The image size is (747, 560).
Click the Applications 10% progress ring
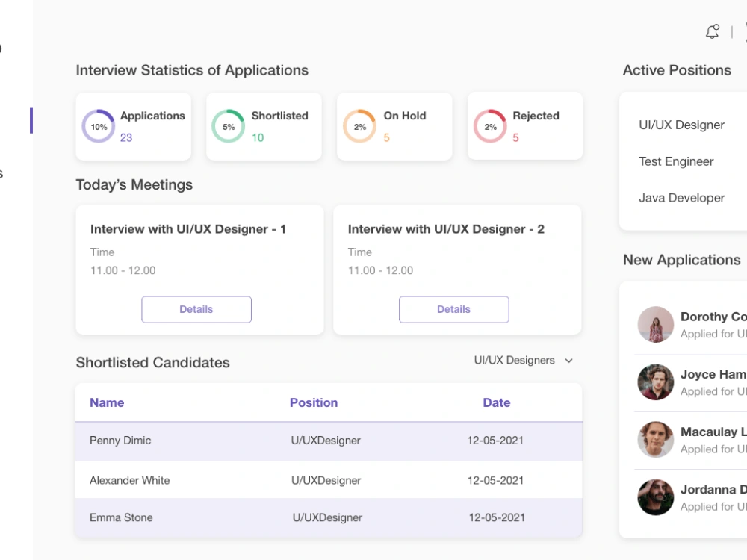(98, 126)
